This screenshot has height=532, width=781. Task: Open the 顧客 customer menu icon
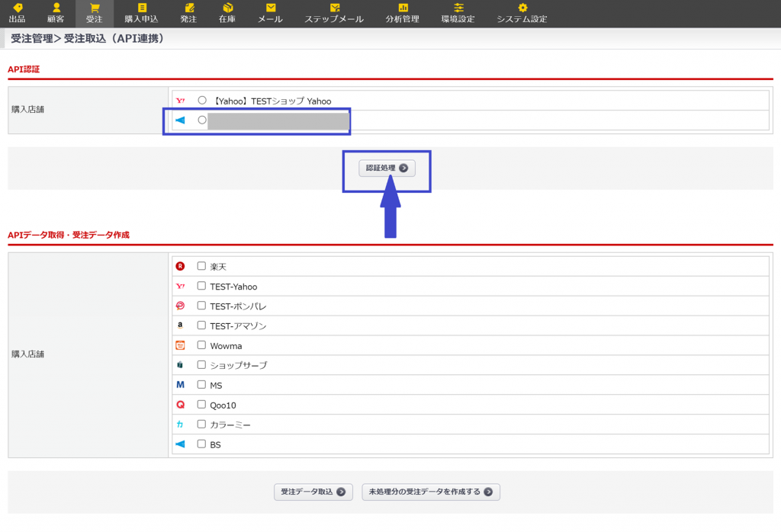click(56, 13)
